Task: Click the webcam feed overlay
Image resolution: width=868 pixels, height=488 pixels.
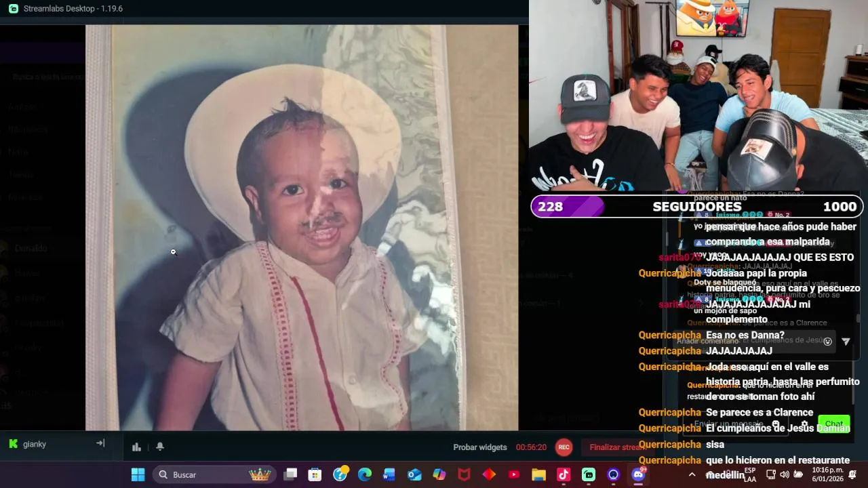Action: 698,97
